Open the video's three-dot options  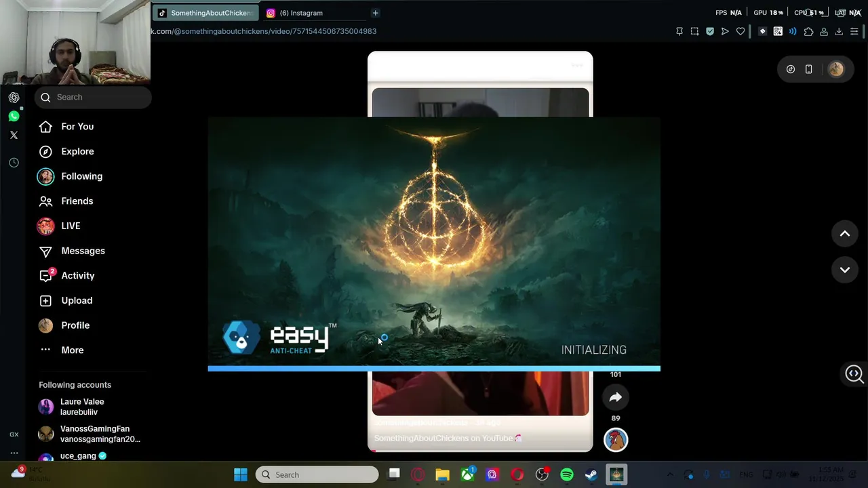pyautogui.click(x=577, y=65)
